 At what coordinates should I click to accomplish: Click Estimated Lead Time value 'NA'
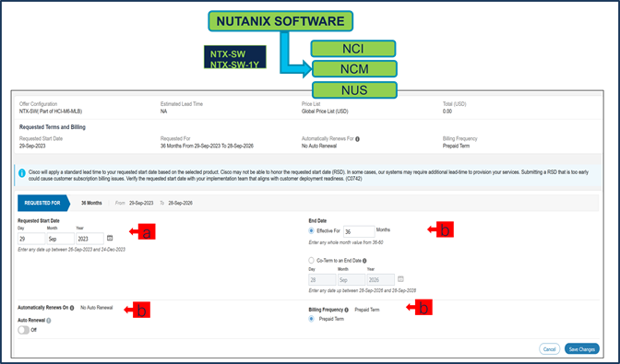tap(163, 112)
